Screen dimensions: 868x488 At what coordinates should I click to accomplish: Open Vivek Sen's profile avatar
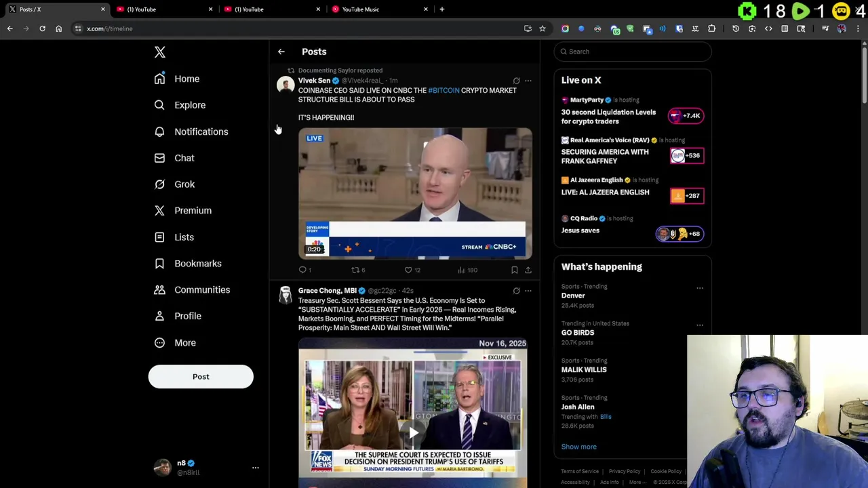[x=285, y=85]
